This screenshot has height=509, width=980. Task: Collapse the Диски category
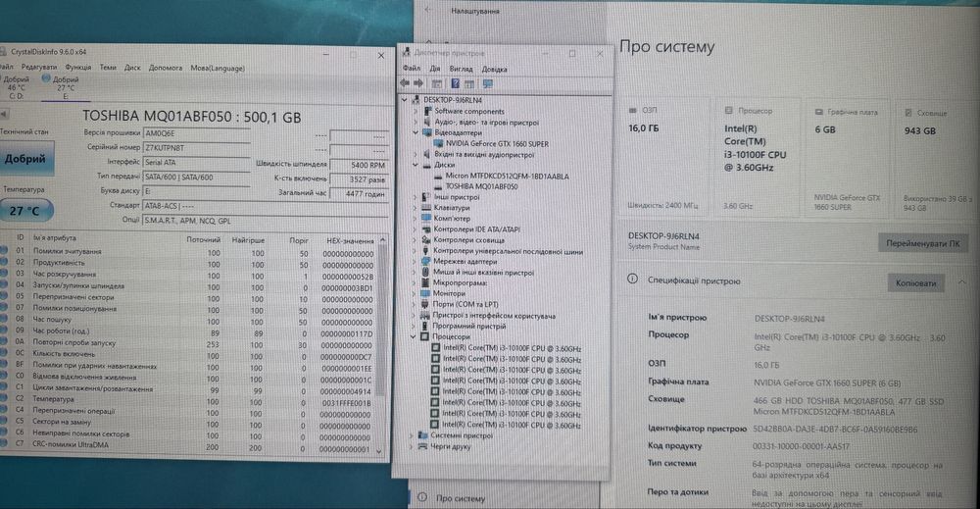click(416, 165)
